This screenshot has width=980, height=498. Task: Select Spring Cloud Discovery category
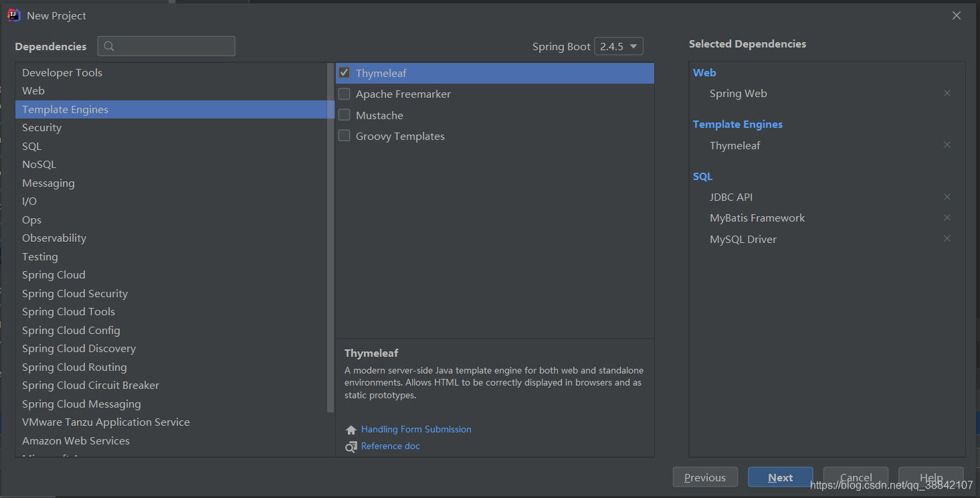pos(171,348)
